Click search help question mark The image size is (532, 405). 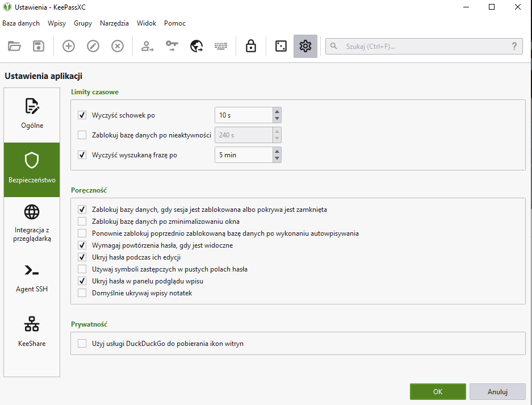point(514,47)
